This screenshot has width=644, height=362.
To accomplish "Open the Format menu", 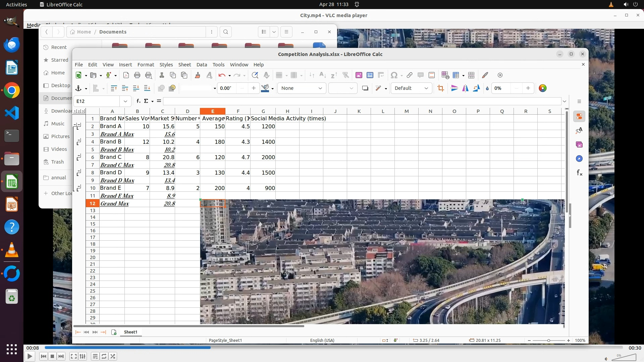I will point(146,64).
